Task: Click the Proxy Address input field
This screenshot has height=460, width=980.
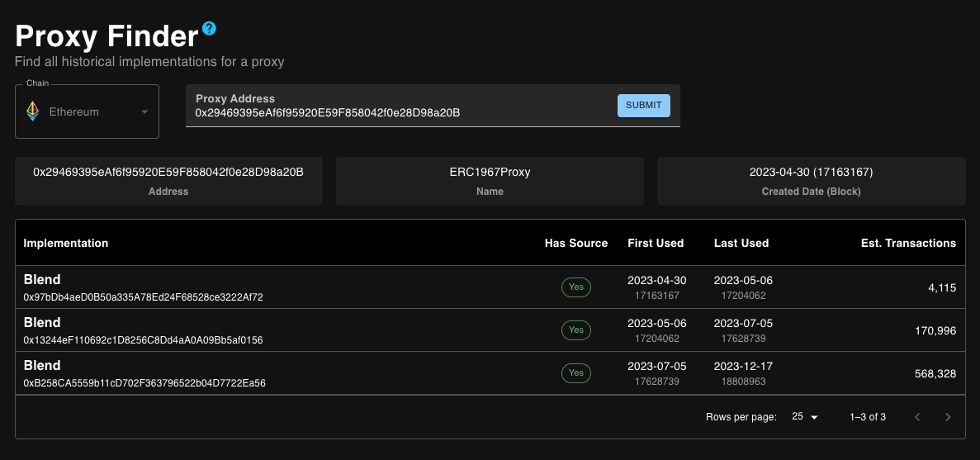Action: [396, 112]
